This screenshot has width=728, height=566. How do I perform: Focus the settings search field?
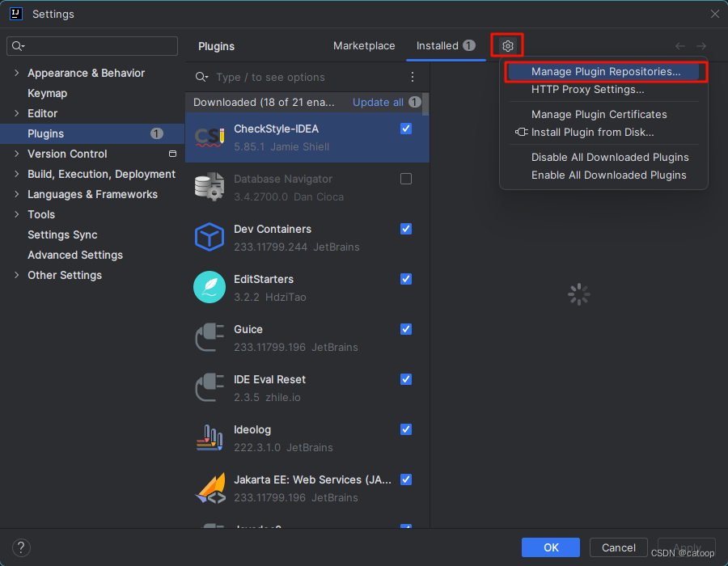(x=92, y=46)
